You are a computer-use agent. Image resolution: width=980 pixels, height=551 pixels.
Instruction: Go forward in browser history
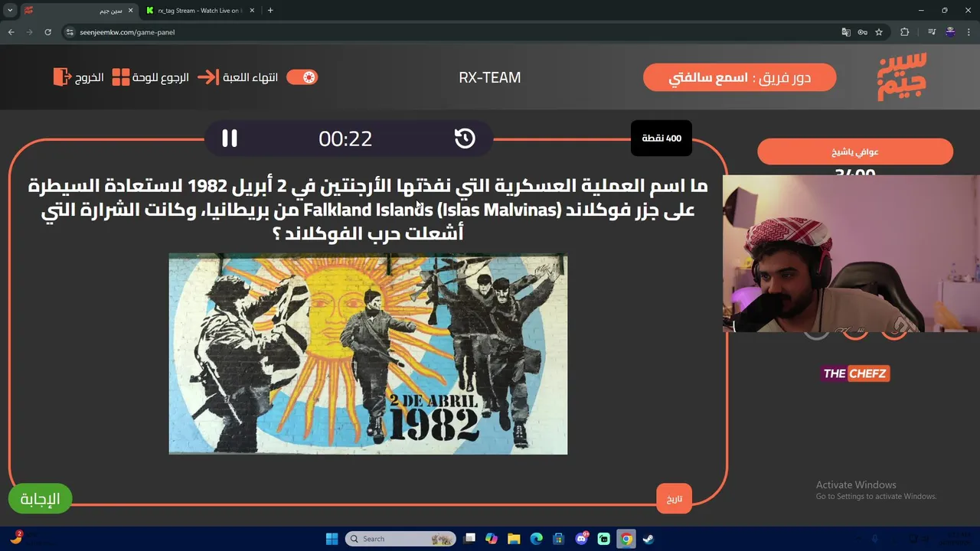(x=30, y=32)
